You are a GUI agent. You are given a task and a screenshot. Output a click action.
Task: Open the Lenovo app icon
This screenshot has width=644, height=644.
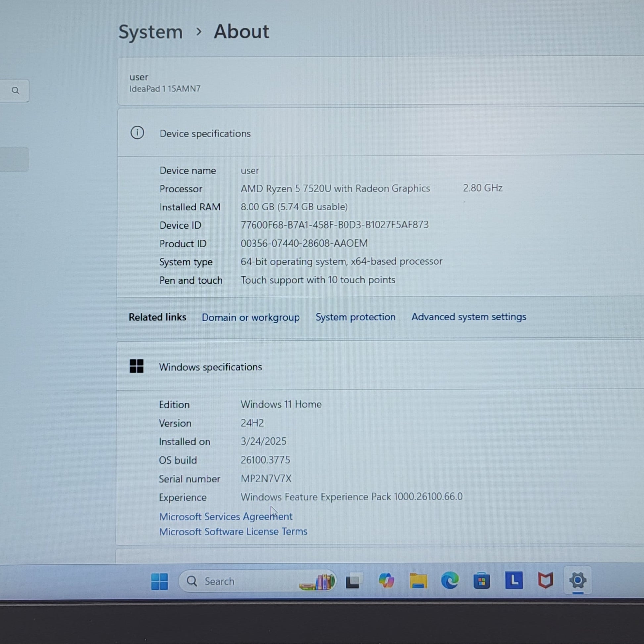(x=513, y=580)
